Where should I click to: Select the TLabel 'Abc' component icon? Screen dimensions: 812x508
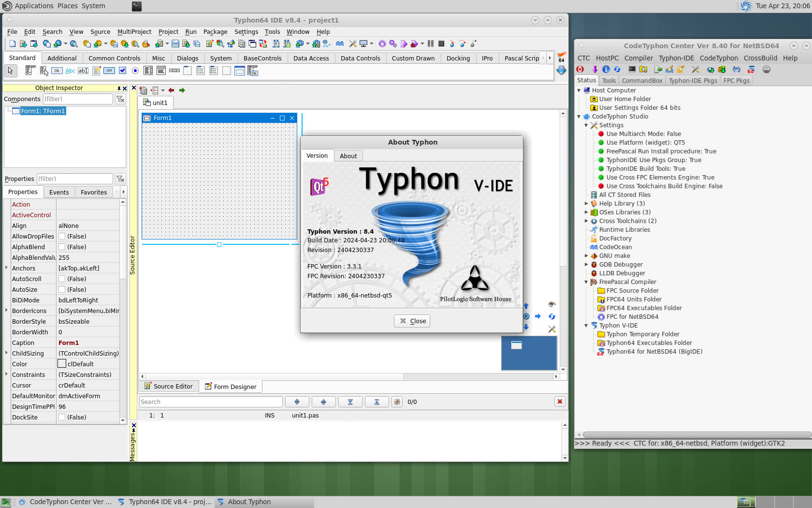[70, 71]
